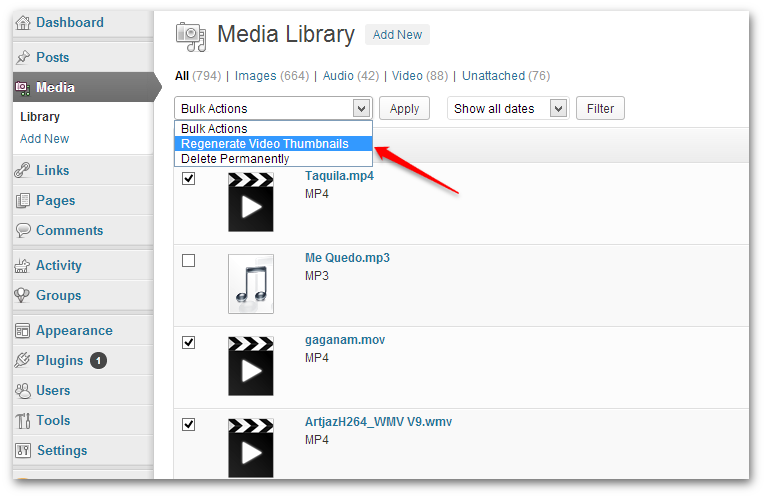Click the Groups balloon icon
The height and width of the screenshot is (498, 766).
(23, 295)
